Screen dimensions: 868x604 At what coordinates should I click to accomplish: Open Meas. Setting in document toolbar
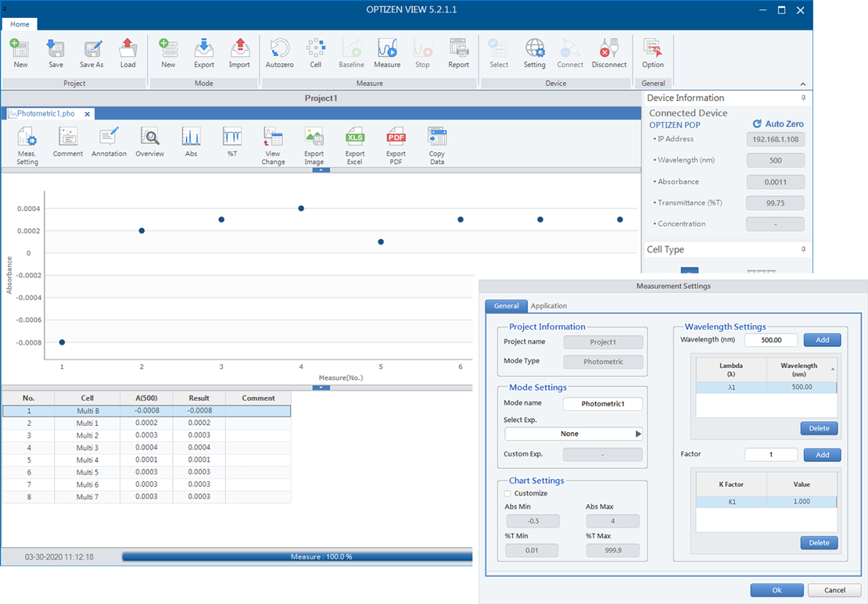point(27,145)
